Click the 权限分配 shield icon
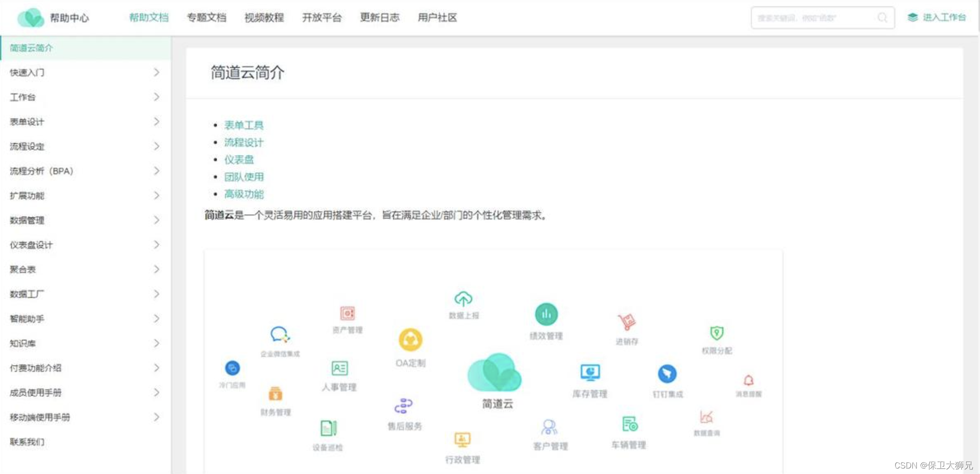 click(x=717, y=333)
